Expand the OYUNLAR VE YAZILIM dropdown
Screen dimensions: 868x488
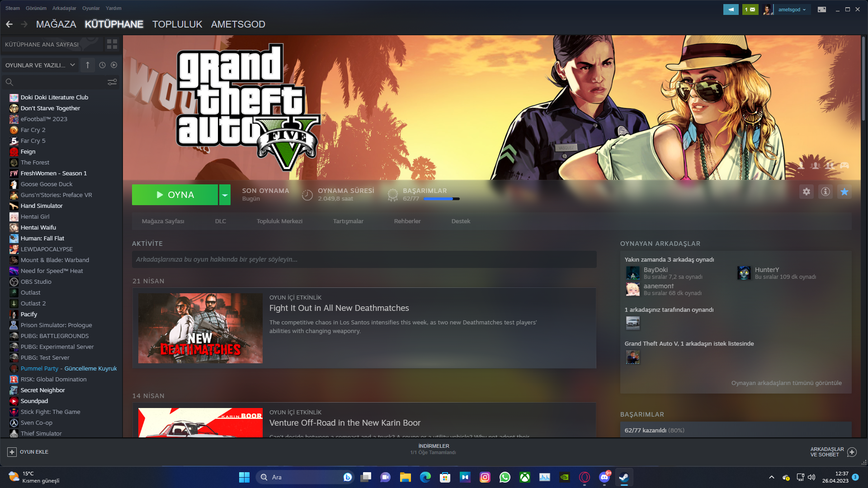coord(40,65)
